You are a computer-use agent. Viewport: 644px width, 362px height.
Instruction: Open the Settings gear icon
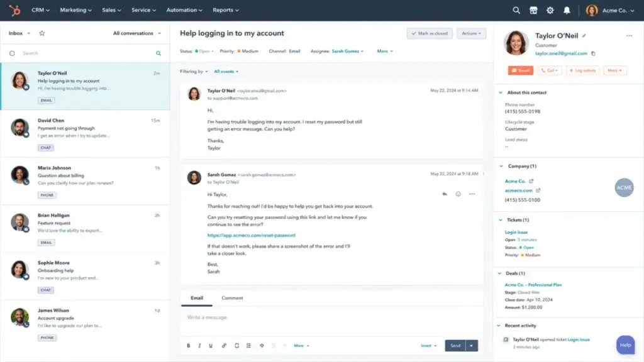pos(550,10)
